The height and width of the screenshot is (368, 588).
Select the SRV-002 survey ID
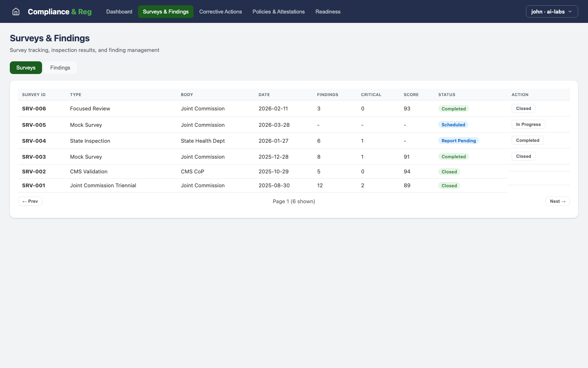tap(34, 172)
